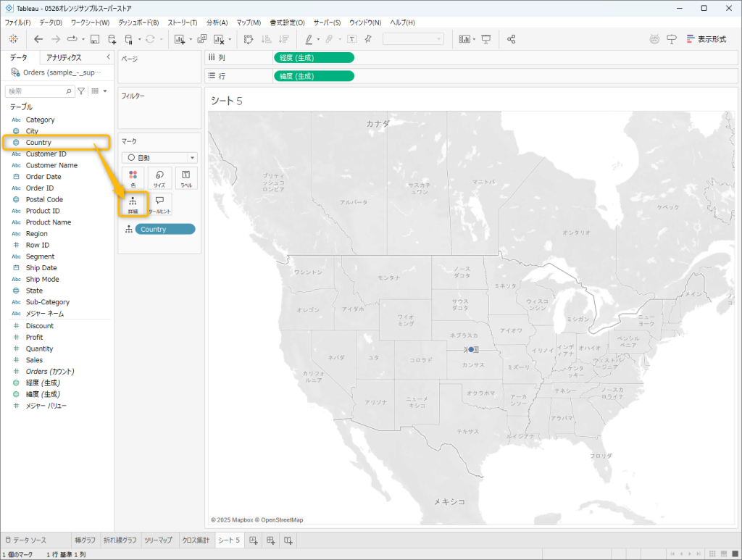Click the new story icon at bottom
The height and width of the screenshot is (560, 742).
288,540
